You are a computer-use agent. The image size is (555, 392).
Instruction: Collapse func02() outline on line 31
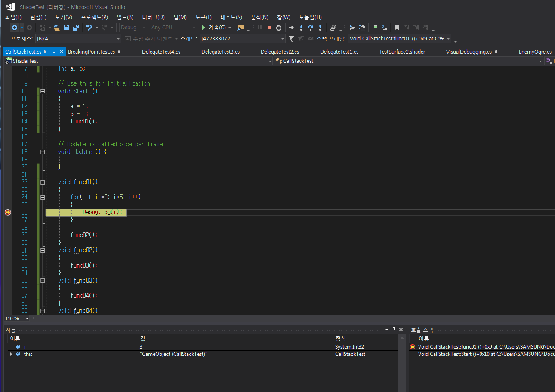click(x=43, y=250)
